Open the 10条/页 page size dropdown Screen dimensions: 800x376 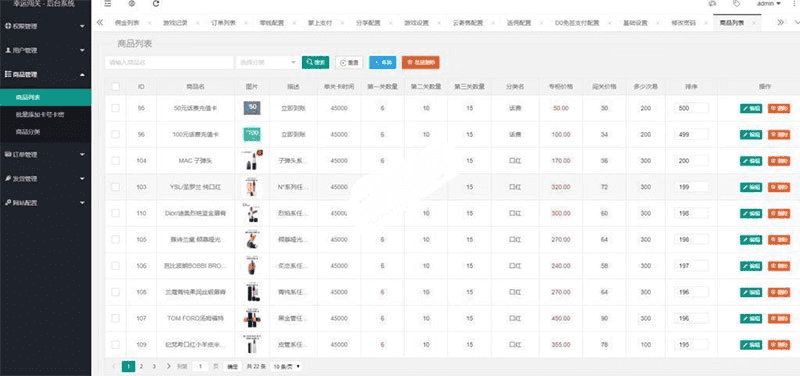[x=286, y=366]
